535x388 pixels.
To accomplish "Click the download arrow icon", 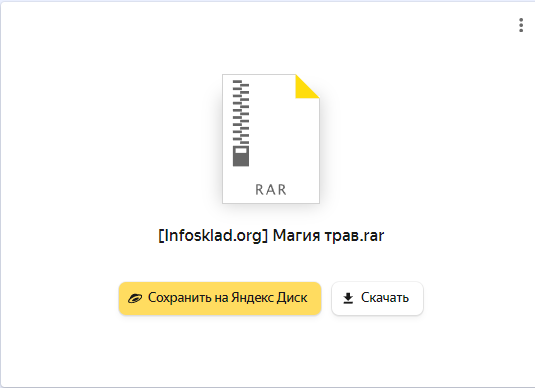I will 348,298.
